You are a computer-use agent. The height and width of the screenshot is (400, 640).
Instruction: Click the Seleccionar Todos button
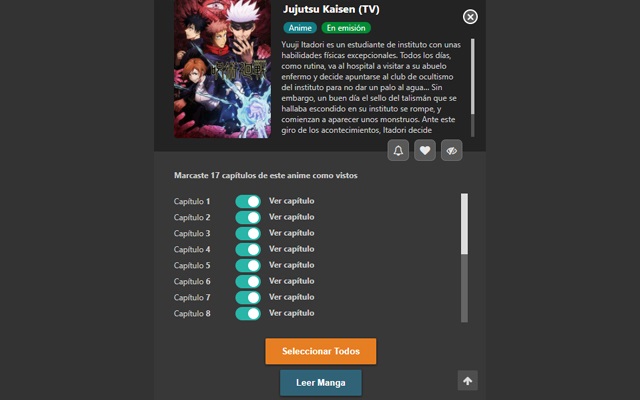tap(321, 351)
